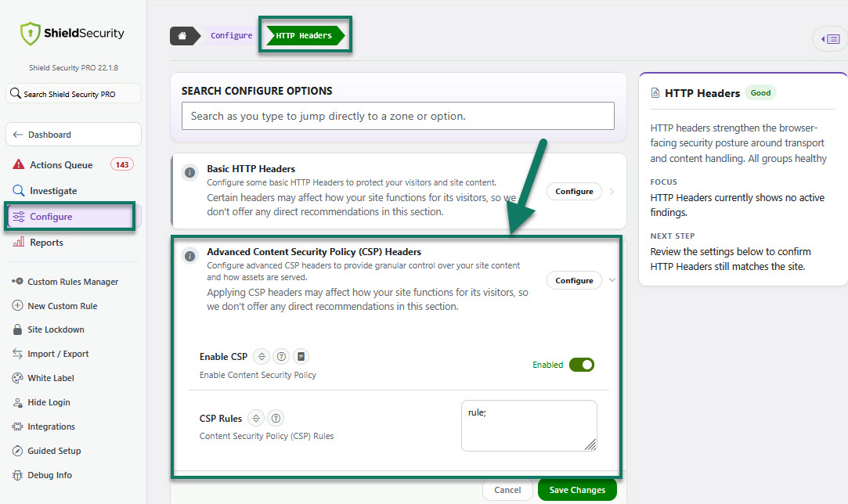Click the Investigate magnifier icon
The width and height of the screenshot is (848, 504).
coord(18,190)
